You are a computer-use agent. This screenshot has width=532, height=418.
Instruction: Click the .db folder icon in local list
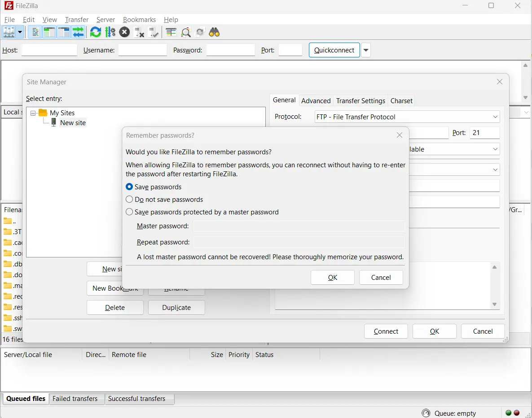8,264
